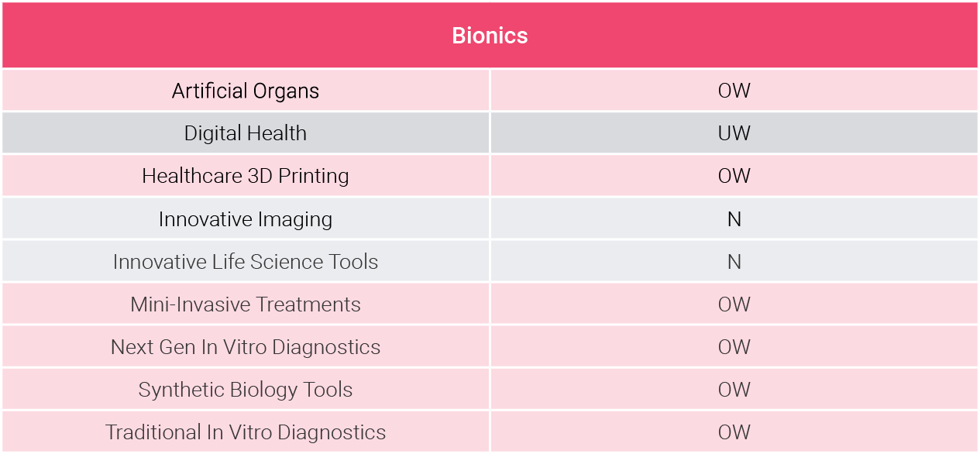980x454 pixels.
Task: Click the N rating for Life Science Tools
Action: click(734, 262)
